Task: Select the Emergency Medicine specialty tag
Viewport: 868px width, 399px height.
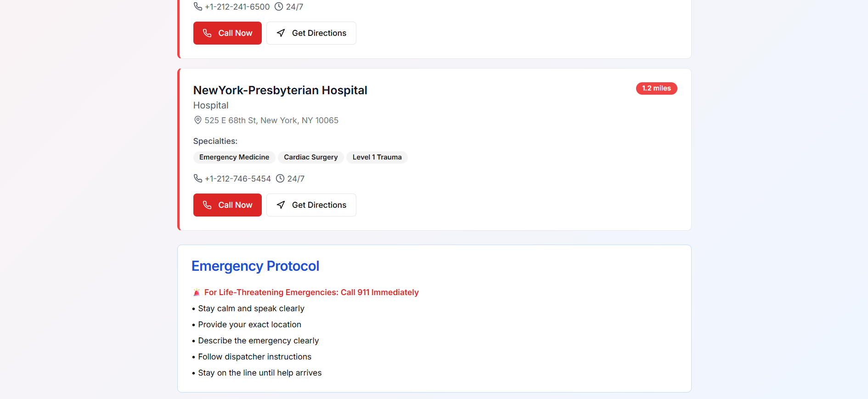Action: (234, 157)
